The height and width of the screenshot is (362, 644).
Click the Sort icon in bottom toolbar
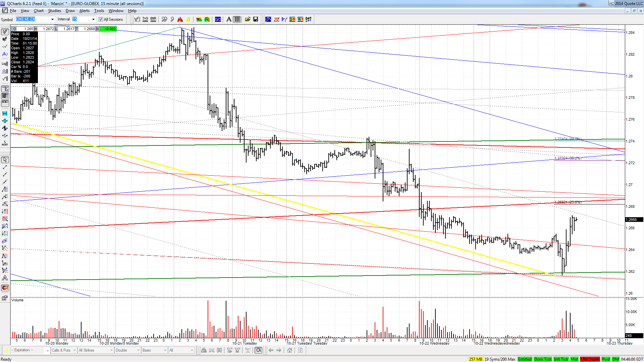pyautogui.click(x=248, y=350)
